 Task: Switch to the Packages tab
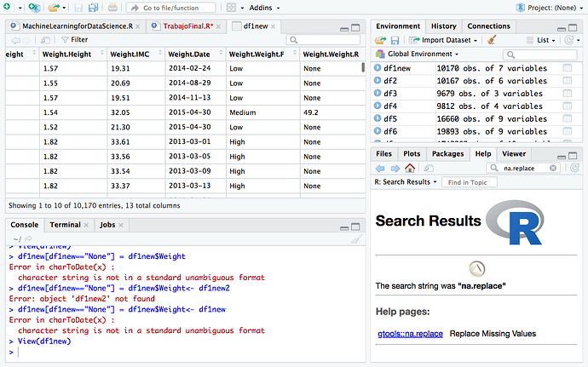[447, 154]
